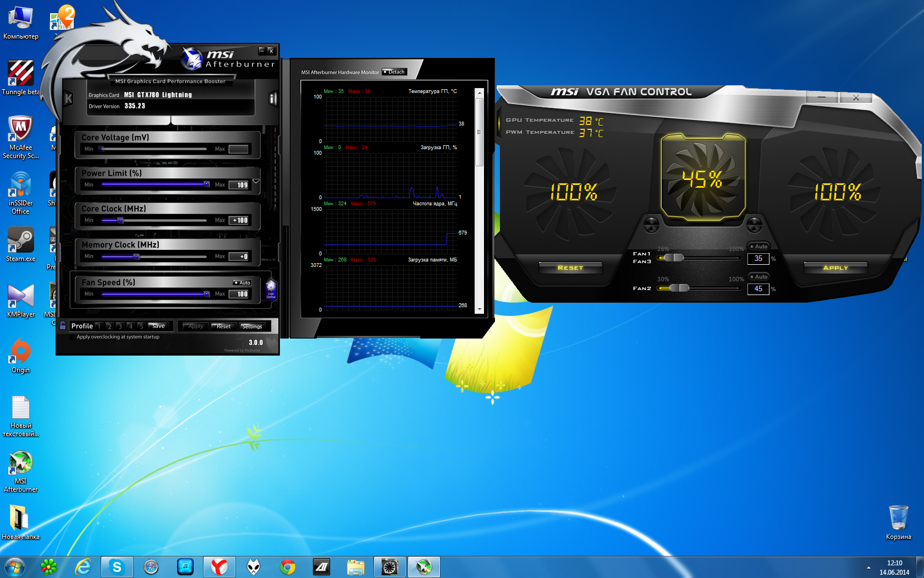Open Kombustor with the K button
Image resolution: width=924 pixels, height=578 pixels.
tap(69, 99)
